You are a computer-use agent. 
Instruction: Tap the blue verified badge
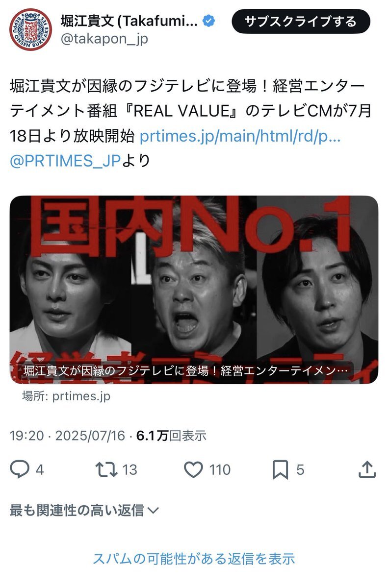209,21
